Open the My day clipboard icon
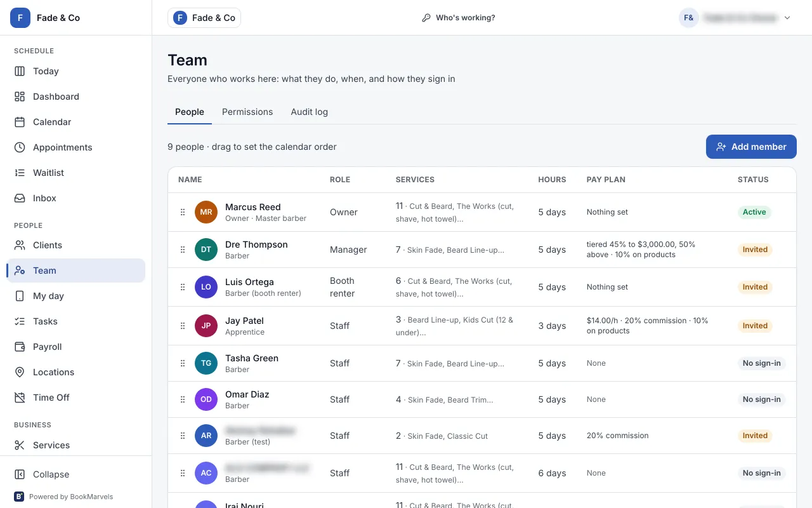Screen dimensions: 812x508 tap(20, 296)
